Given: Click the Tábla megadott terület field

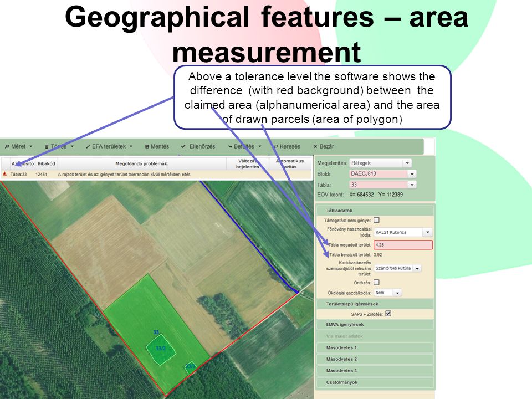Looking at the screenshot, I should pos(403,244).
